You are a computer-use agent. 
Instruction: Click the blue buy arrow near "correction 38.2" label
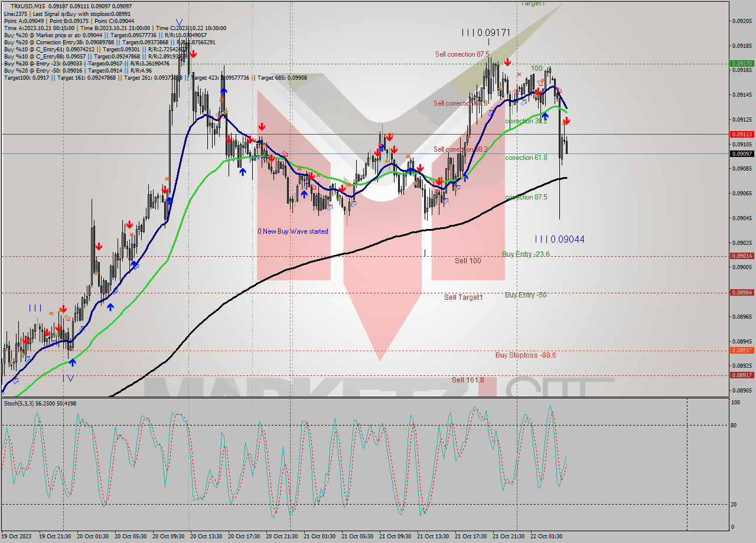point(545,116)
